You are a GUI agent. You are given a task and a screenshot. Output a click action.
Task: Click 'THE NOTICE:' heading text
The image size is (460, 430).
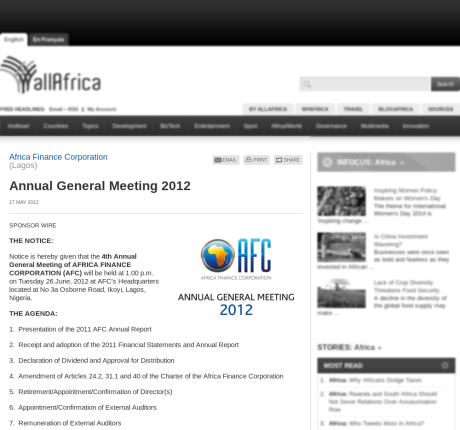coord(31,241)
